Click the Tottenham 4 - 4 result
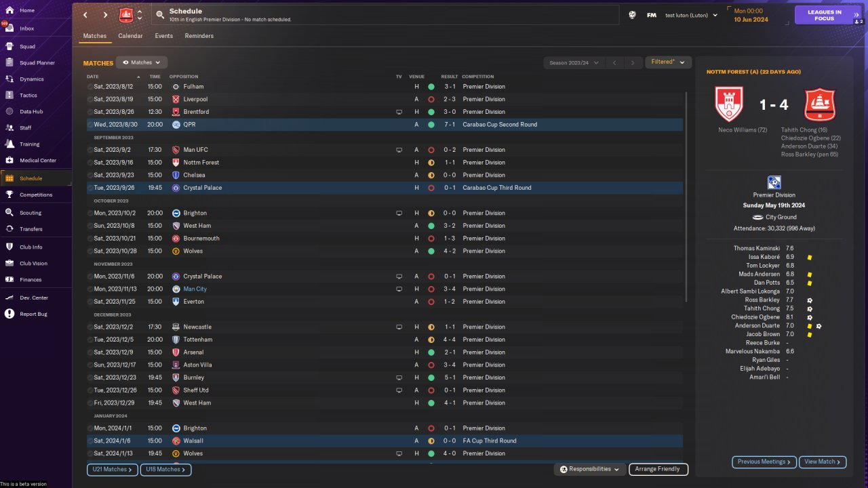This screenshot has height=488, width=868. point(450,340)
